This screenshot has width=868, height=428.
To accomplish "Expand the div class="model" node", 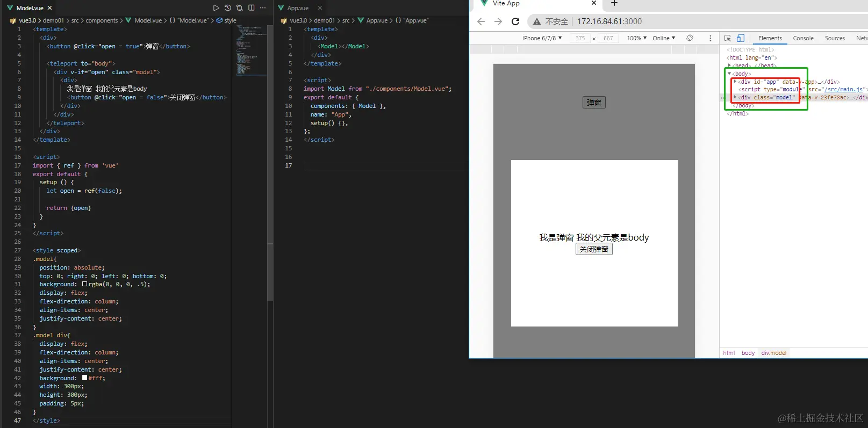I will coord(735,97).
